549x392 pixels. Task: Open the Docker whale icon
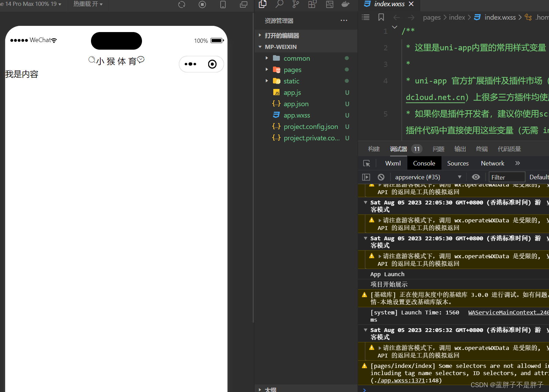[345, 4]
